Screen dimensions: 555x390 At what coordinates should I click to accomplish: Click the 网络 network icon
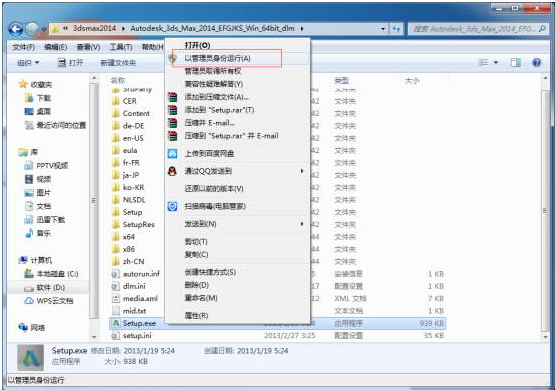[x=23, y=327]
